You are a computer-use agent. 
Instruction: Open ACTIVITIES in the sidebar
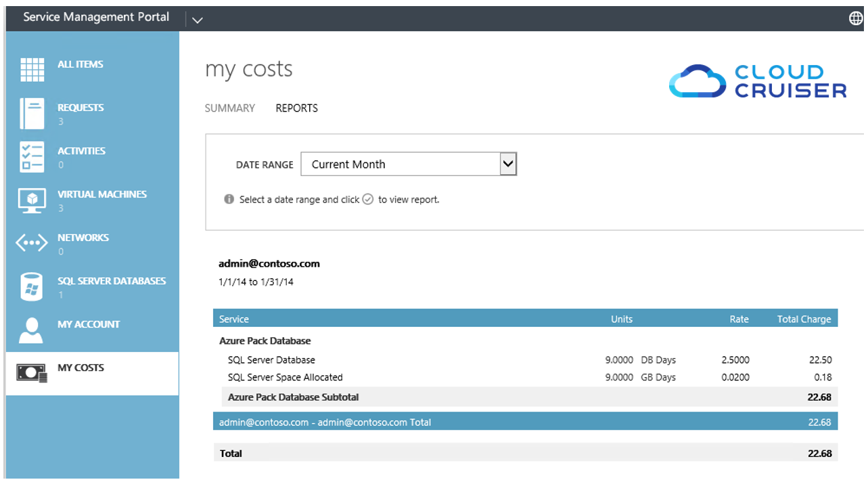pos(81,151)
